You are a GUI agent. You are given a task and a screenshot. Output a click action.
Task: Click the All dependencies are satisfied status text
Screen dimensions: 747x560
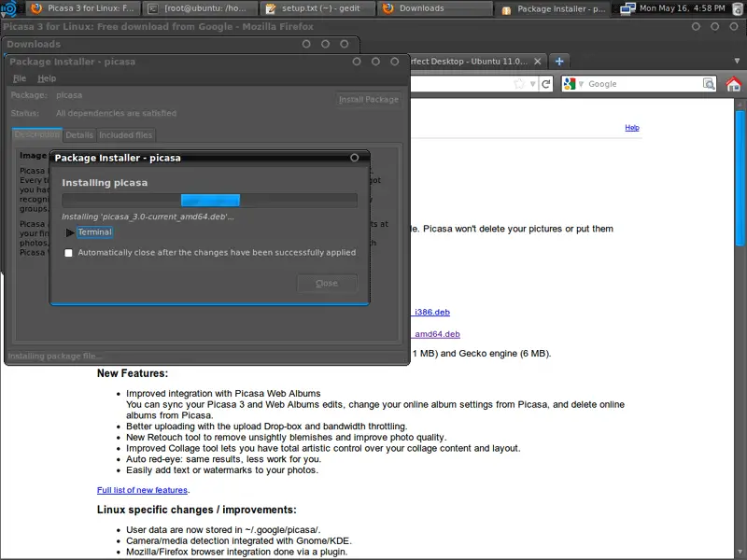tap(116, 113)
